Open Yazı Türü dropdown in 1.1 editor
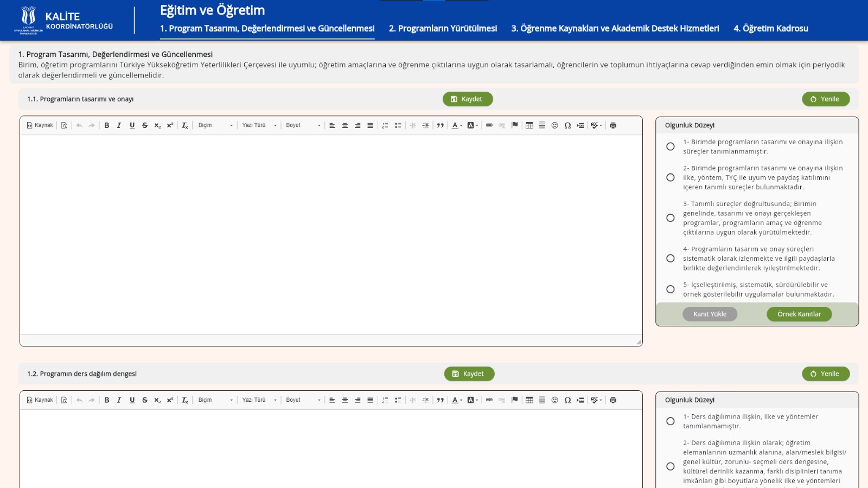The width and height of the screenshot is (868, 488). (259, 125)
